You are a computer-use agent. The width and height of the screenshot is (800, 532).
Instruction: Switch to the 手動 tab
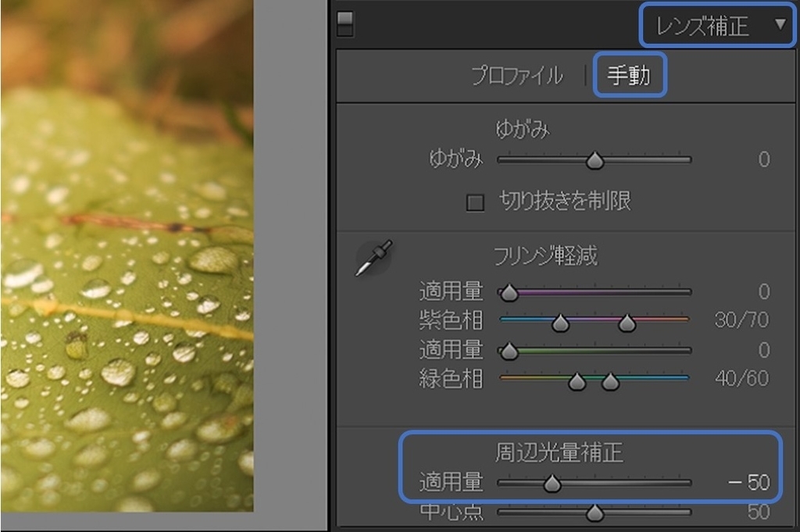[x=629, y=76]
